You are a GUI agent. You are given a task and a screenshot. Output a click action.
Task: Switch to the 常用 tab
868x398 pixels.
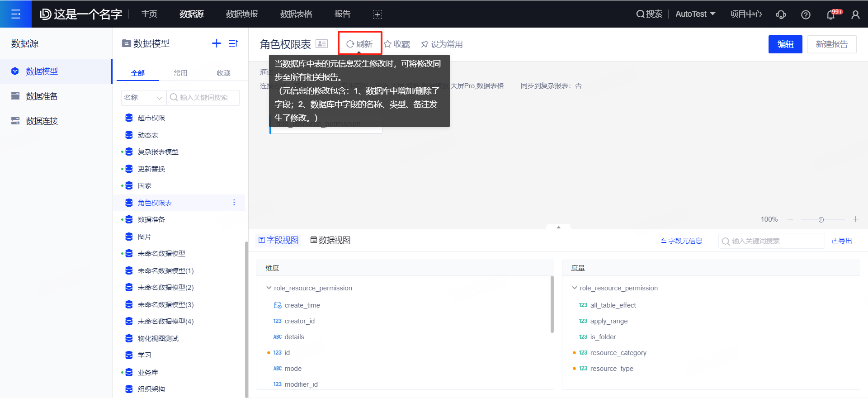[180, 73]
